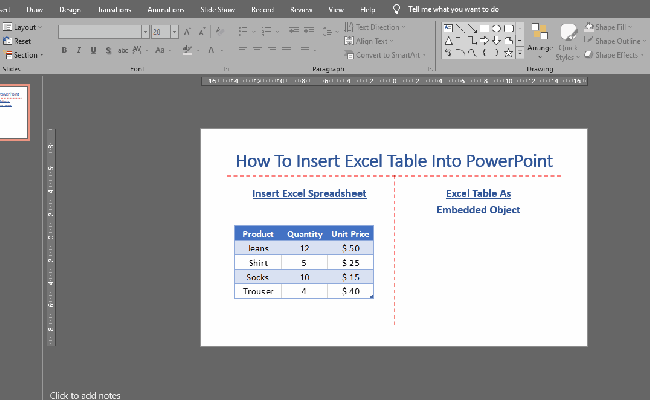Toggle bold formatting
This screenshot has height=400, width=650.
pos(64,50)
